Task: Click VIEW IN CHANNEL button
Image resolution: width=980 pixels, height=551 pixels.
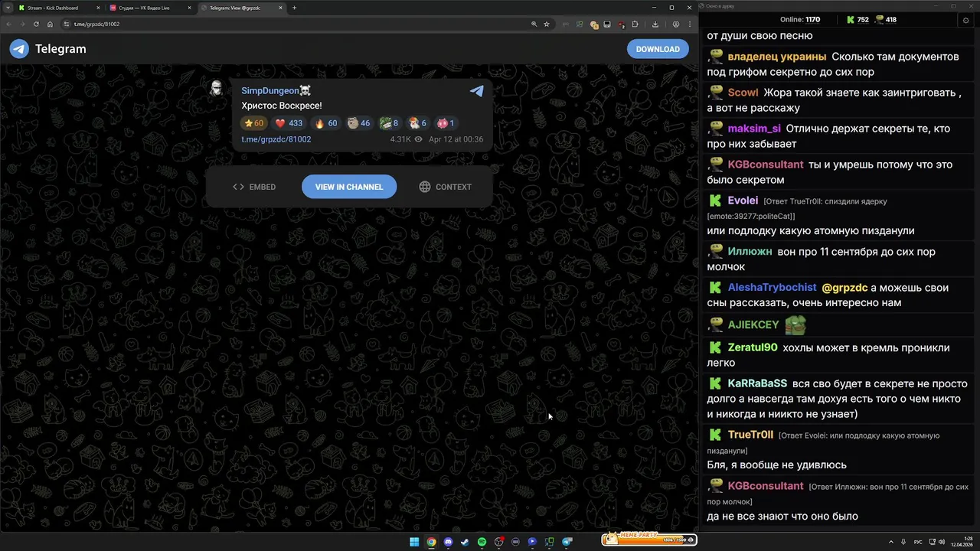Action: pos(349,187)
